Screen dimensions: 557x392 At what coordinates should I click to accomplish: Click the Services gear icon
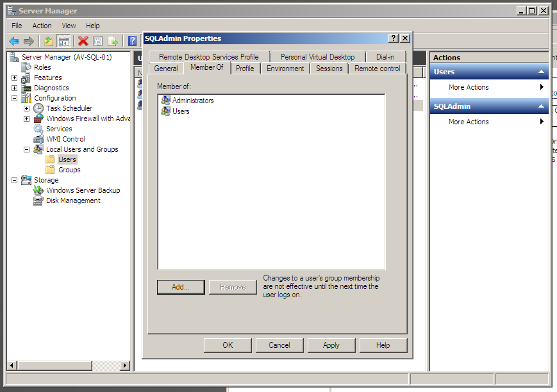[38, 129]
